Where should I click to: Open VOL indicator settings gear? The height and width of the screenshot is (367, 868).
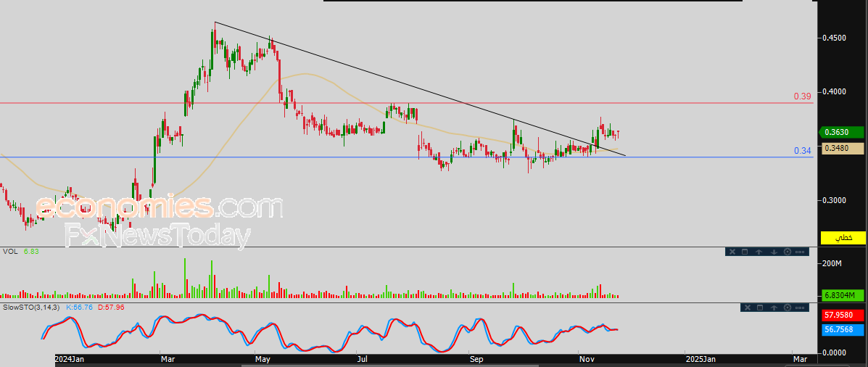coord(788,252)
